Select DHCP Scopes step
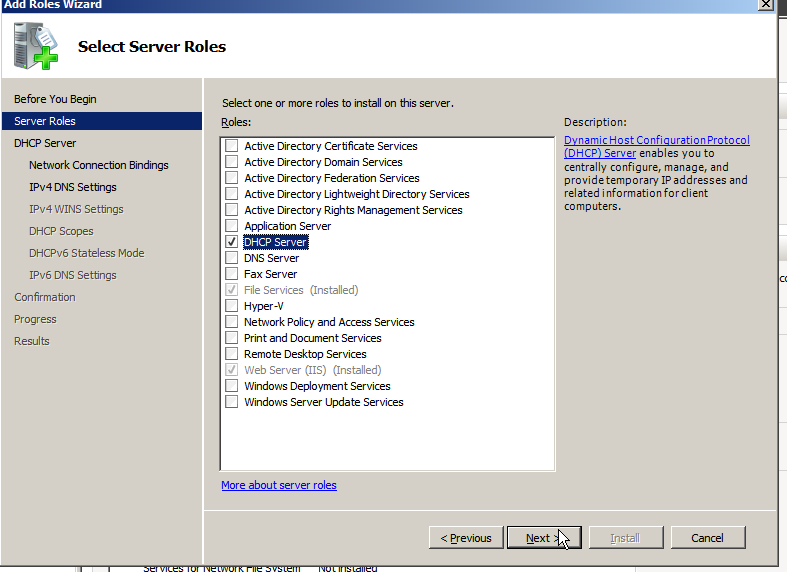This screenshot has width=787, height=572. click(61, 231)
